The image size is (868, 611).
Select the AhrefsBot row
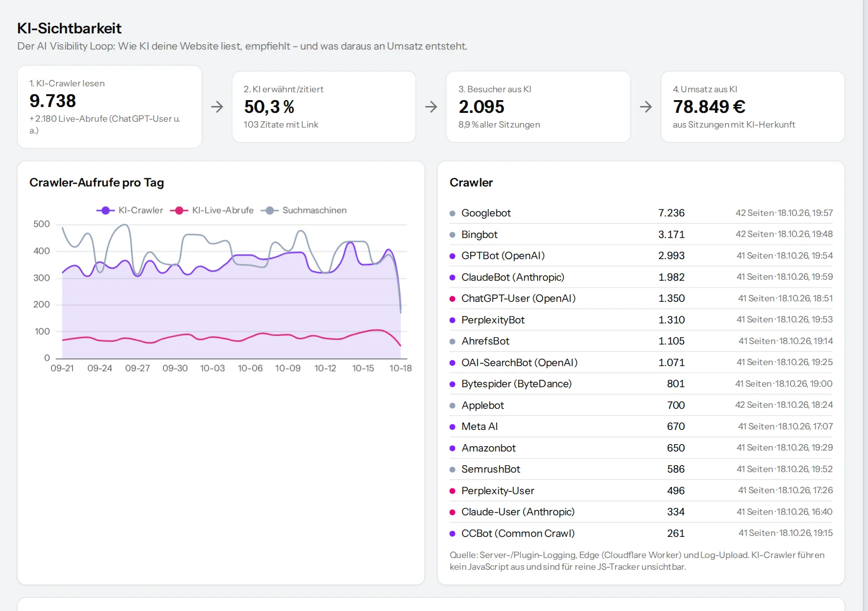point(641,341)
